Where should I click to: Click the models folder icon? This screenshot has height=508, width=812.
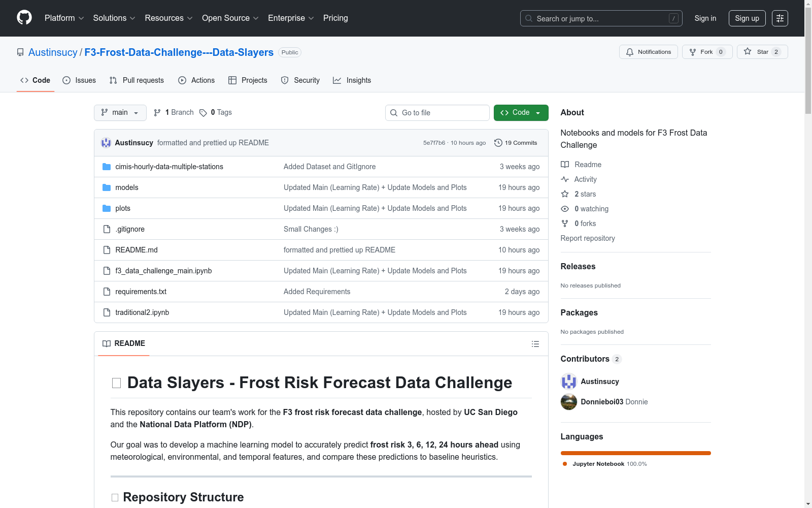coord(107,187)
